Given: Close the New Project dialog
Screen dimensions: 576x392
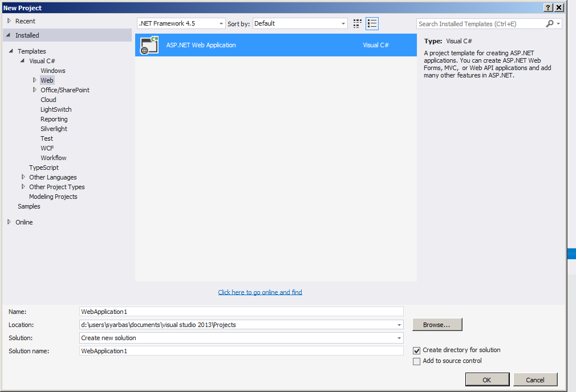Looking at the screenshot, I should 559,8.
